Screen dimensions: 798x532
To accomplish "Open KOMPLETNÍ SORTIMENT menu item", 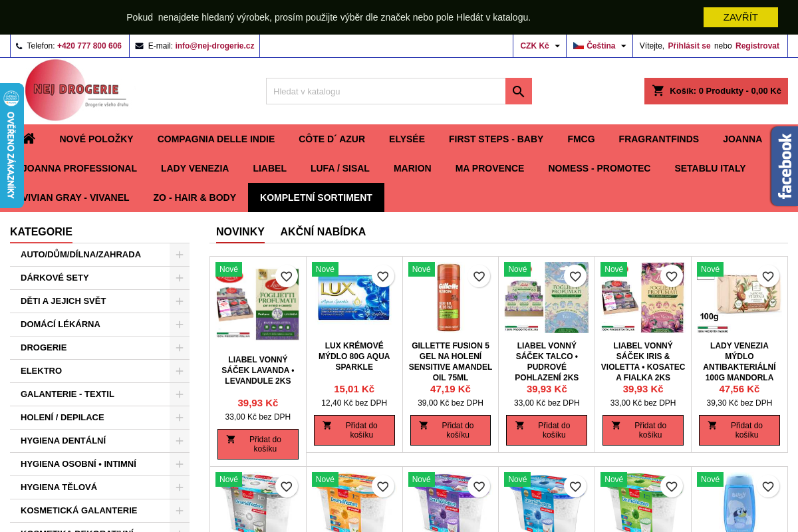I will 316,198.
